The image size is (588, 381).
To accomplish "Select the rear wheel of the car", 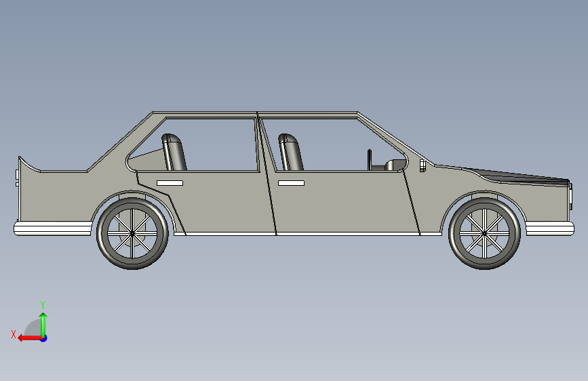I will 132,233.
